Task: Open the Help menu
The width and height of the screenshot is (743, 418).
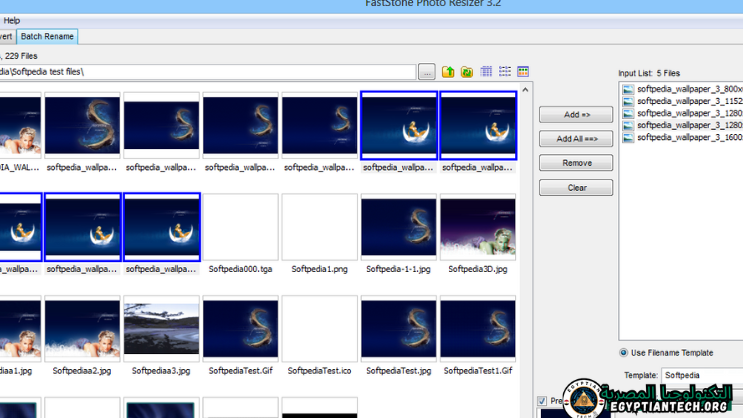Action: point(11,20)
